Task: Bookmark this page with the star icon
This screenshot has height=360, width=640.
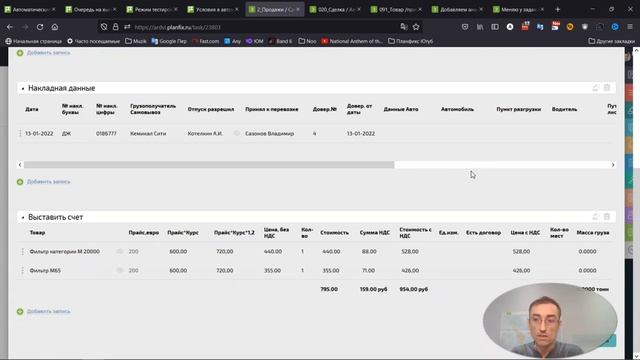Action: 416,27
